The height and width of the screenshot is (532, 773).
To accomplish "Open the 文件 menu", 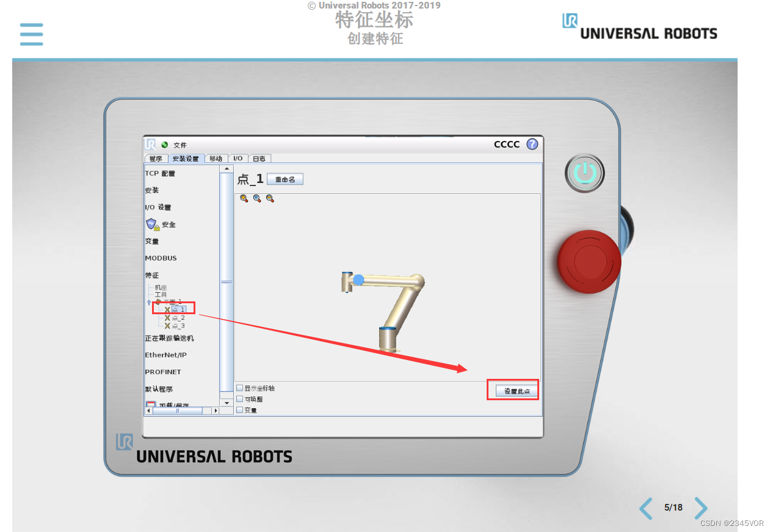I will pos(180,145).
